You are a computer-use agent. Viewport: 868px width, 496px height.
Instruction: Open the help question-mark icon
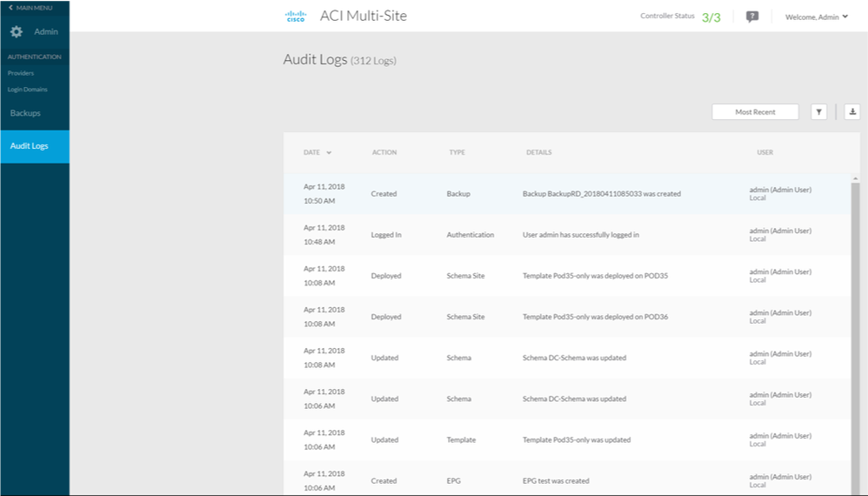click(752, 17)
